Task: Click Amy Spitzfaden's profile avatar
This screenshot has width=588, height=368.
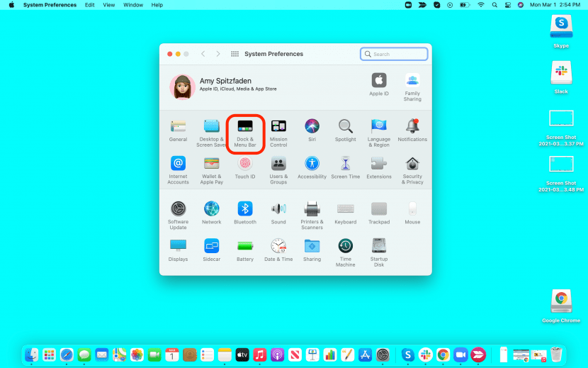Action: click(x=183, y=87)
